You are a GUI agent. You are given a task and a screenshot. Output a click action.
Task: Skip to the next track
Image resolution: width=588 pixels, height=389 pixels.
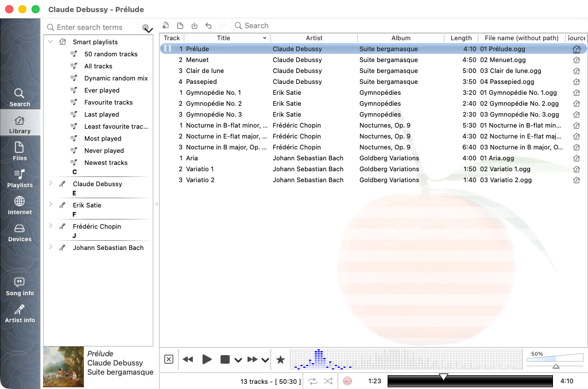[253, 359]
